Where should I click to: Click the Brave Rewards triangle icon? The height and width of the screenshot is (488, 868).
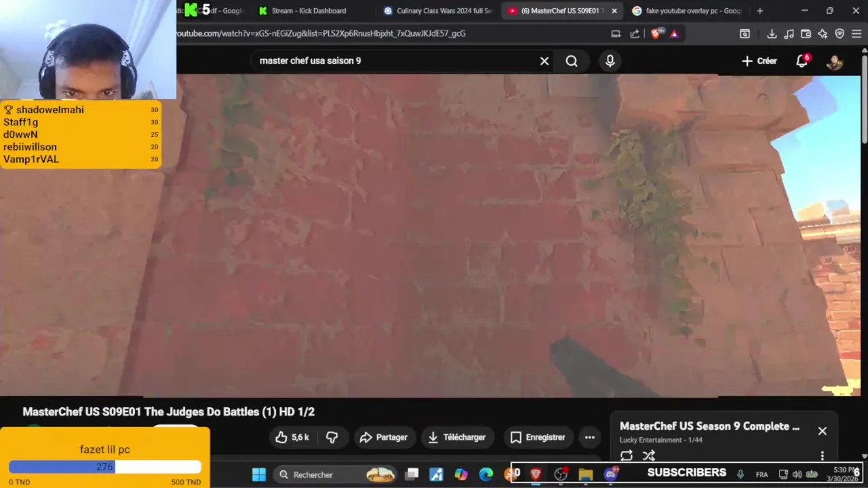[x=674, y=33]
